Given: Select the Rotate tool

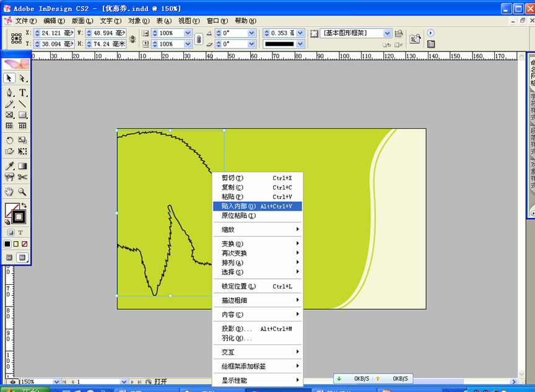Looking at the screenshot, I should click(x=9, y=141).
